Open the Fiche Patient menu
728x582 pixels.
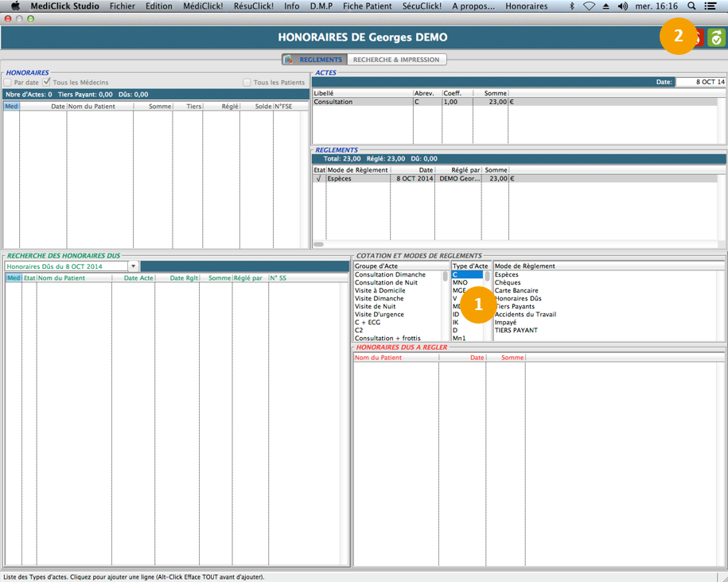click(x=367, y=6)
